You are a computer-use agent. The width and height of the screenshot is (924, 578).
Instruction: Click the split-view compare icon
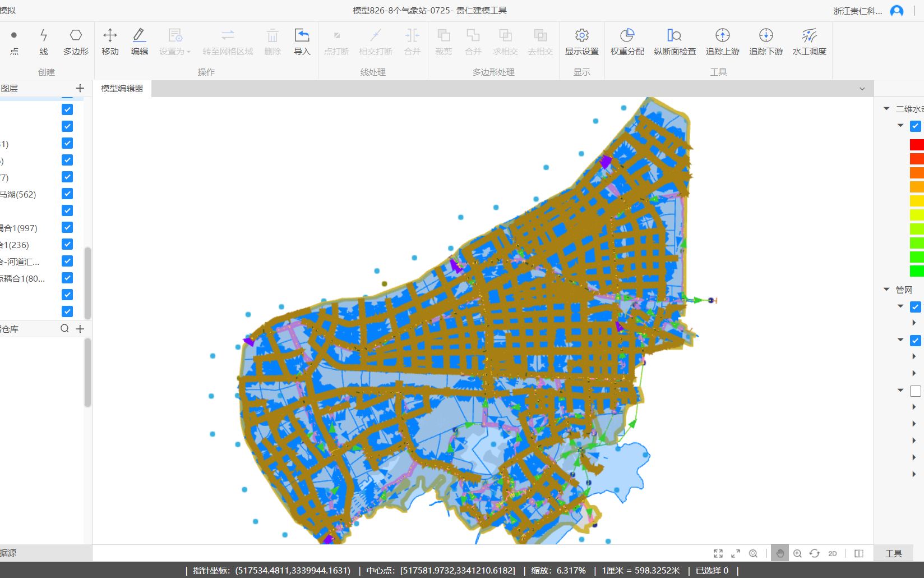point(858,553)
